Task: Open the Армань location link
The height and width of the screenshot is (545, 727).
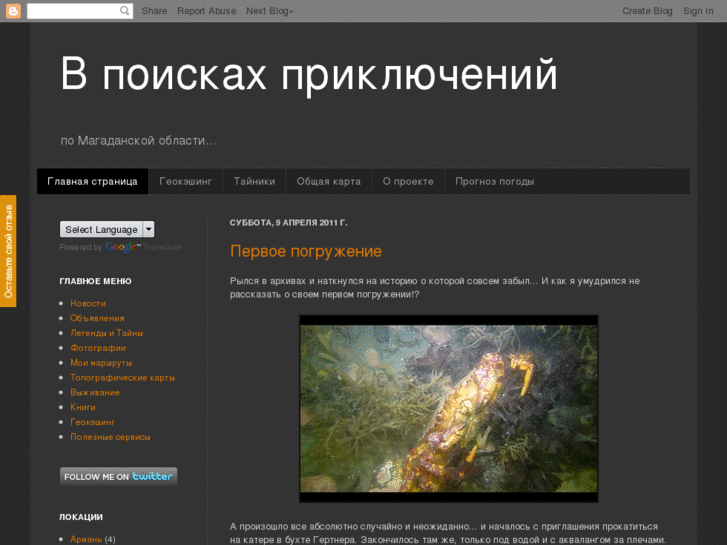Action: point(86,539)
